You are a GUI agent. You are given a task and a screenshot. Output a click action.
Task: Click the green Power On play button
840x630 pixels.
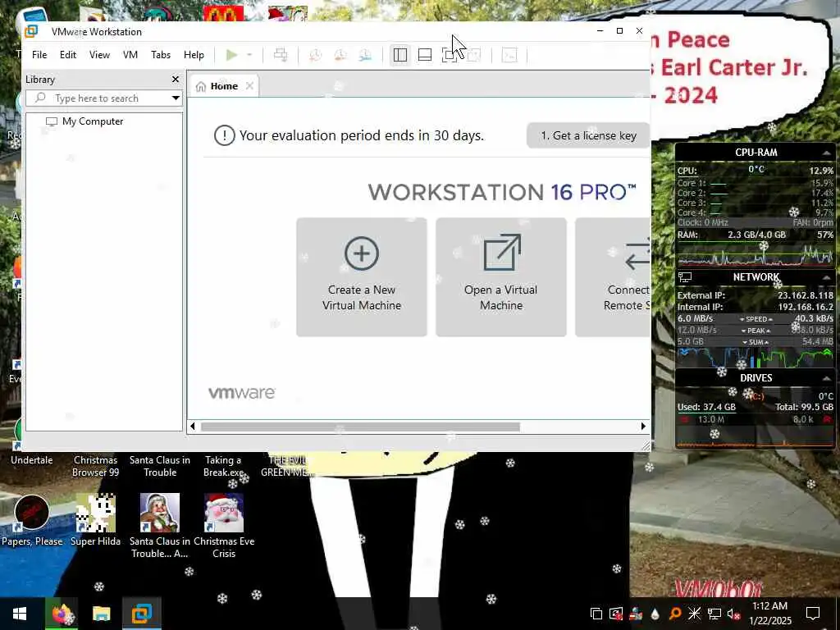(231, 55)
